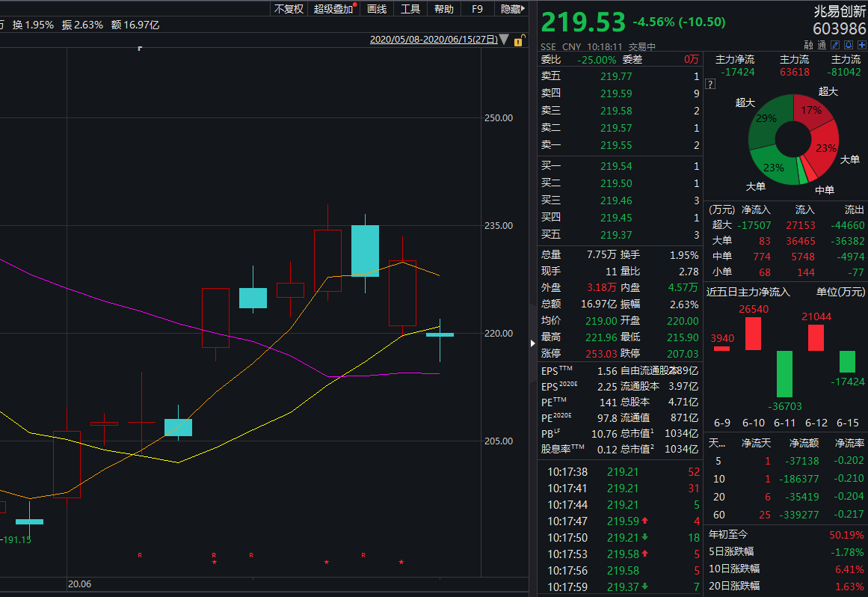Open the 帮助 help menu
868x597 pixels.
[443, 9]
